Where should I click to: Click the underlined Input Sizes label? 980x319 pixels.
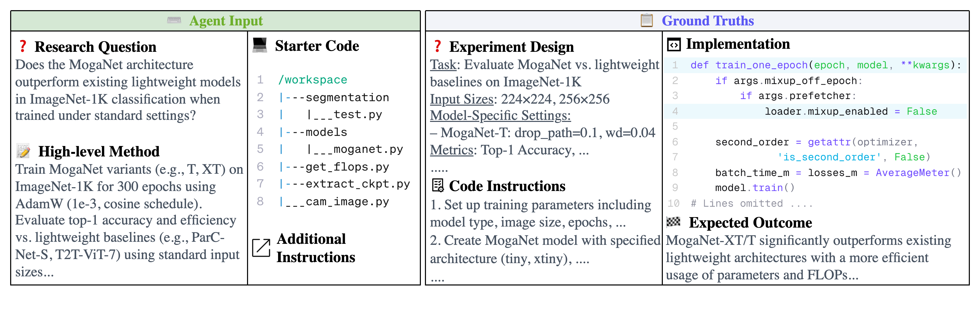[x=462, y=99]
